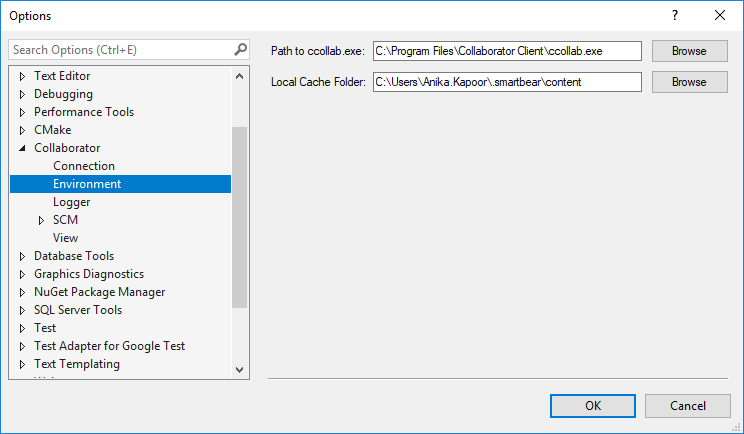The image size is (744, 434).
Task: Click the Search Options field
Action: click(120, 49)
